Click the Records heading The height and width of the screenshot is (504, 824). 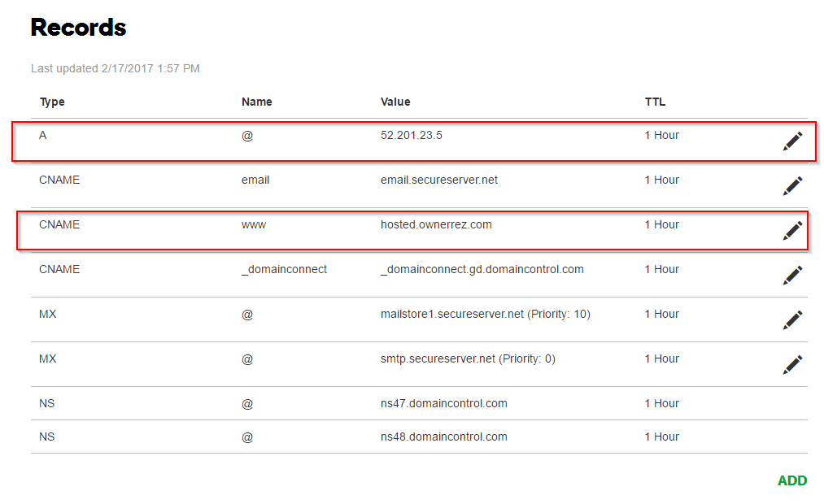point(78,28)
